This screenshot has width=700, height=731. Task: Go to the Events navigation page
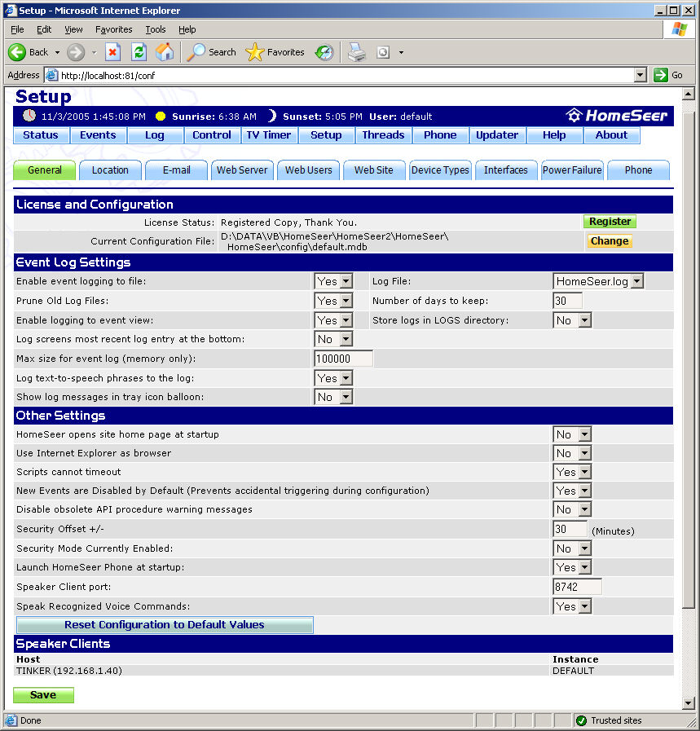point(98,135)
